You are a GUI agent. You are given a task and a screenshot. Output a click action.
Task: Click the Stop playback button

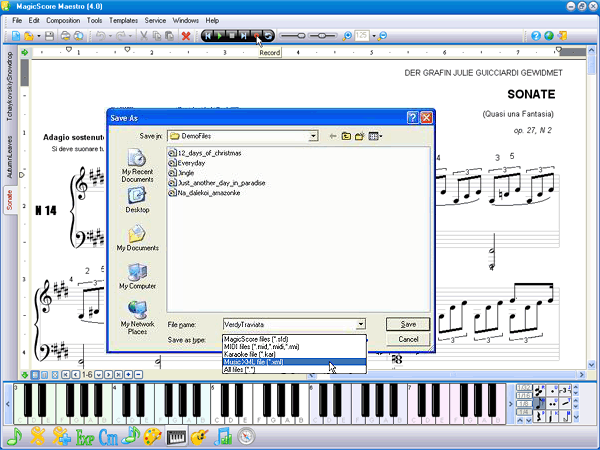coord(232,36)
